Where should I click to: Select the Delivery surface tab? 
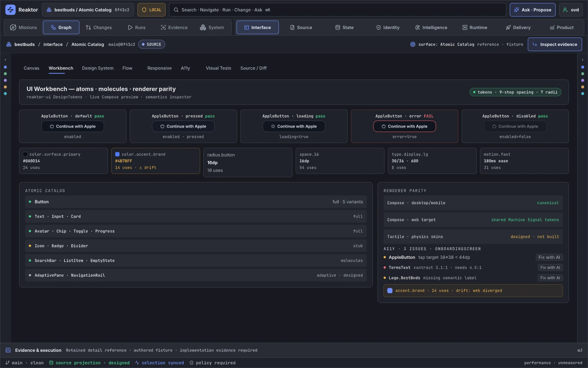tap(518, 28)
